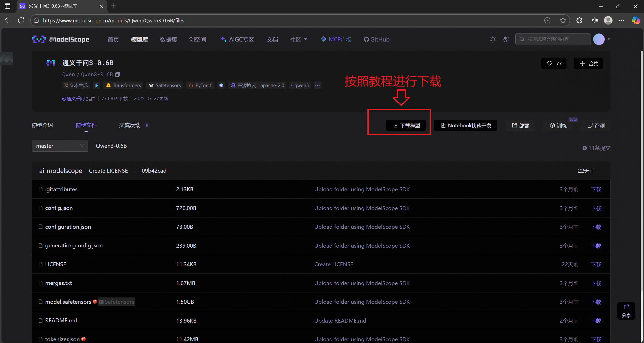644x343 pixels.
Task: Add page to favorites with star icon
Action: [563, 20]
